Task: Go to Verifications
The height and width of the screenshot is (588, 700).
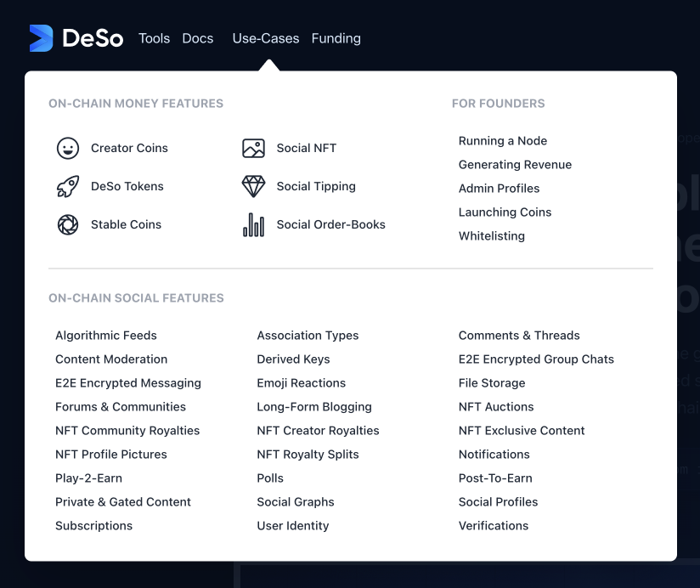Action: (x=494, y=525)
